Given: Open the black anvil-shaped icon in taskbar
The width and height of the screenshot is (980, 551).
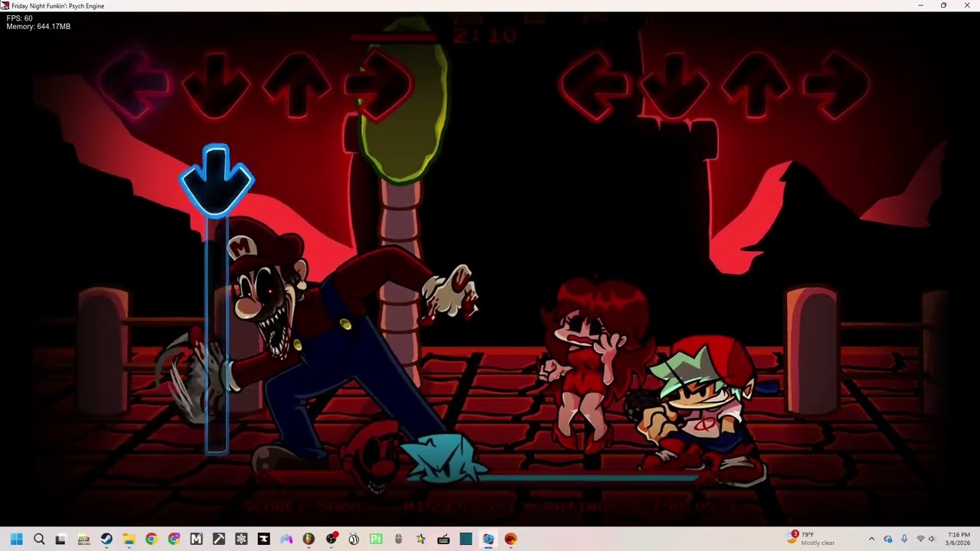Looking at the screenshot, I should tap(263, 539).
